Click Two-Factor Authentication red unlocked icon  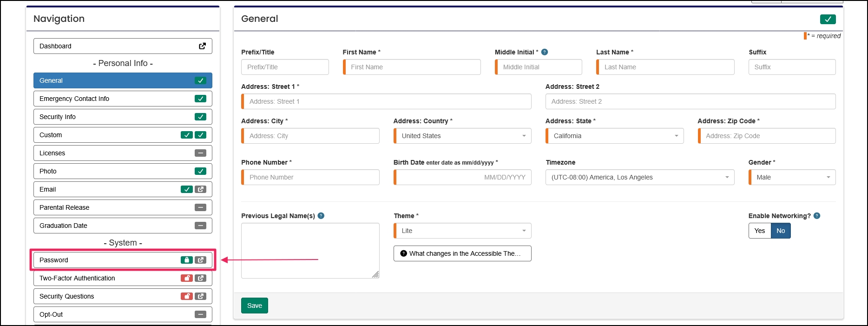coord(187,278)
